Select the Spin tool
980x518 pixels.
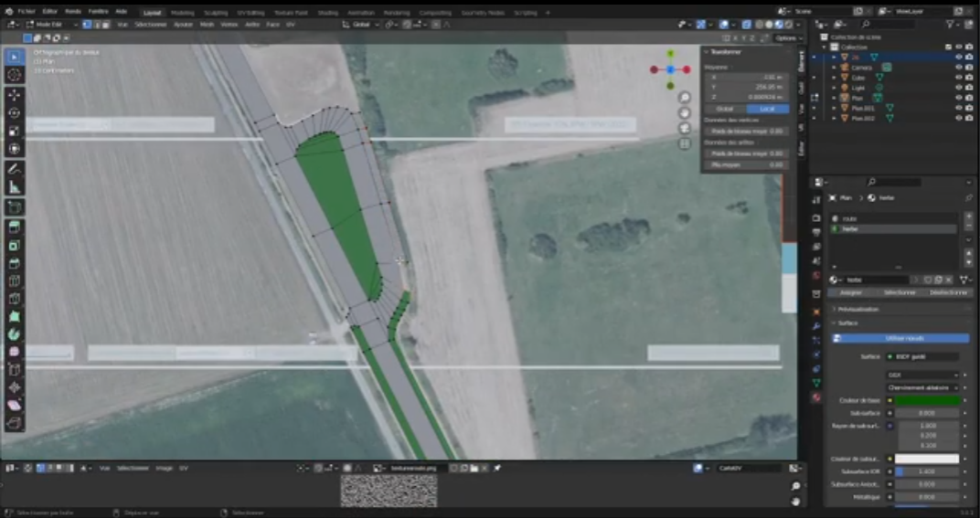[x=15, y=334]
